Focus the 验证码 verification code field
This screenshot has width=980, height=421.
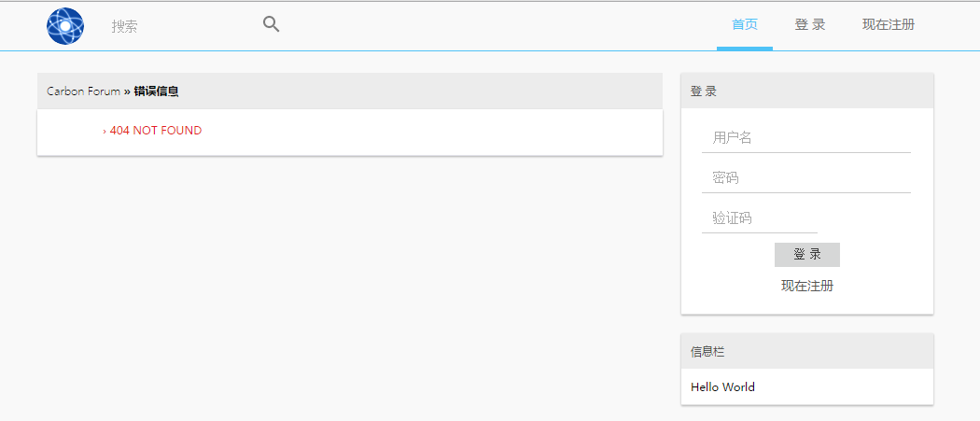(760, 219)
